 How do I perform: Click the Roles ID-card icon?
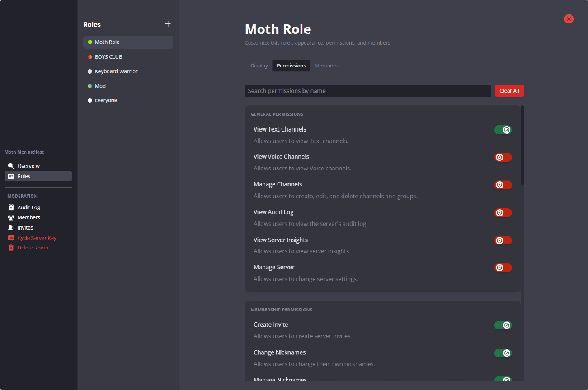click(11, 176)
